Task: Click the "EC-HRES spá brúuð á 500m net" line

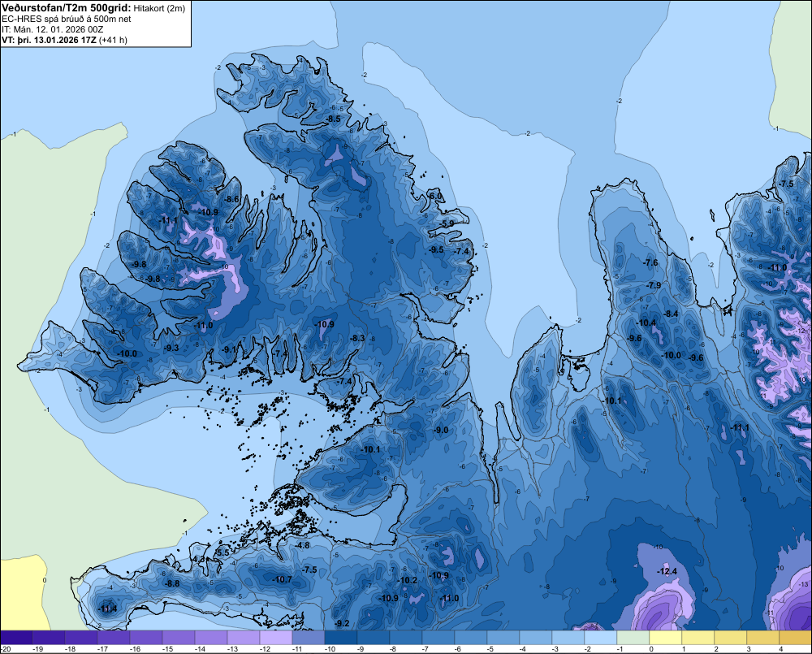Action: click(67, 19)
